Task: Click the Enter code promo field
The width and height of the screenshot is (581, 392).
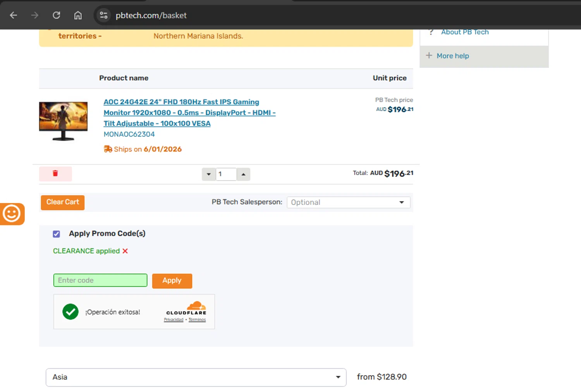Action: [100, 280]
